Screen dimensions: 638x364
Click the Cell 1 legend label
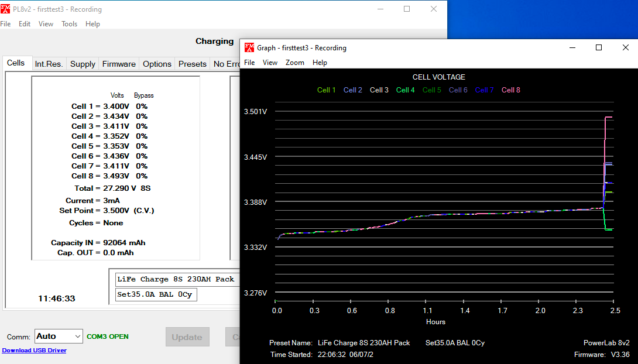[326, 90]
